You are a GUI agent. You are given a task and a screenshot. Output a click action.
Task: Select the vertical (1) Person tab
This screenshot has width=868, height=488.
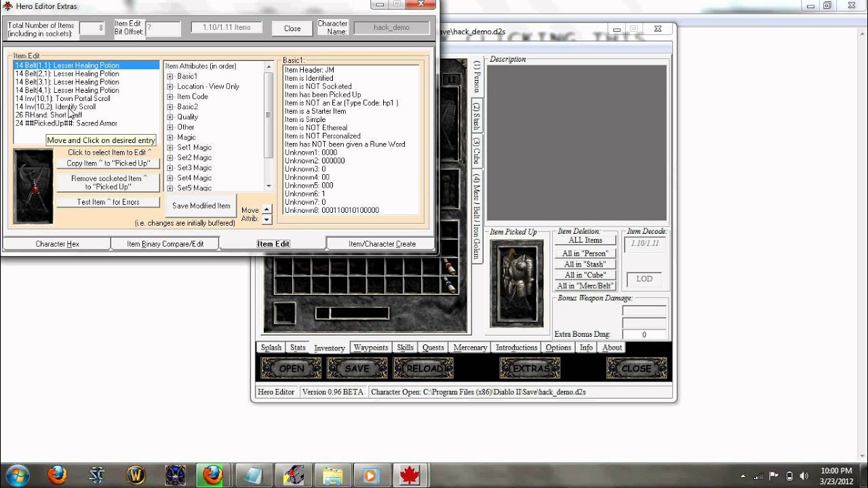(x=476, y=77)
